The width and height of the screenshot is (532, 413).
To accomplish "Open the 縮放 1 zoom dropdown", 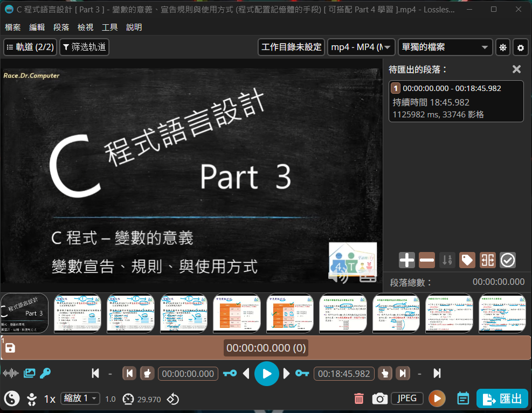I will click(80, 398).
